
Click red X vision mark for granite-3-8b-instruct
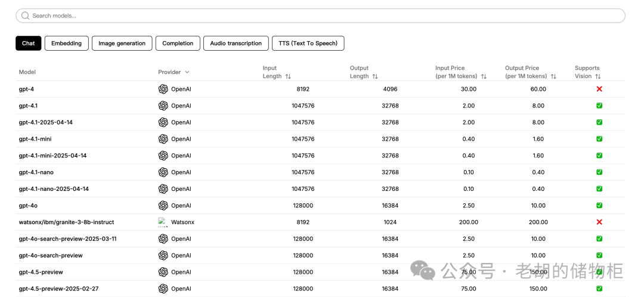599,222
